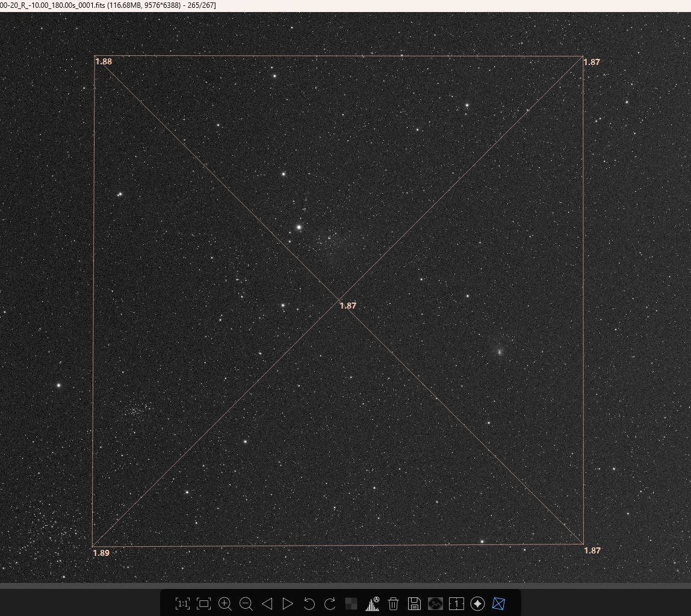The image size is (691, 616).
Task: Click the center 1.87 value label
Action: [348, 306]
